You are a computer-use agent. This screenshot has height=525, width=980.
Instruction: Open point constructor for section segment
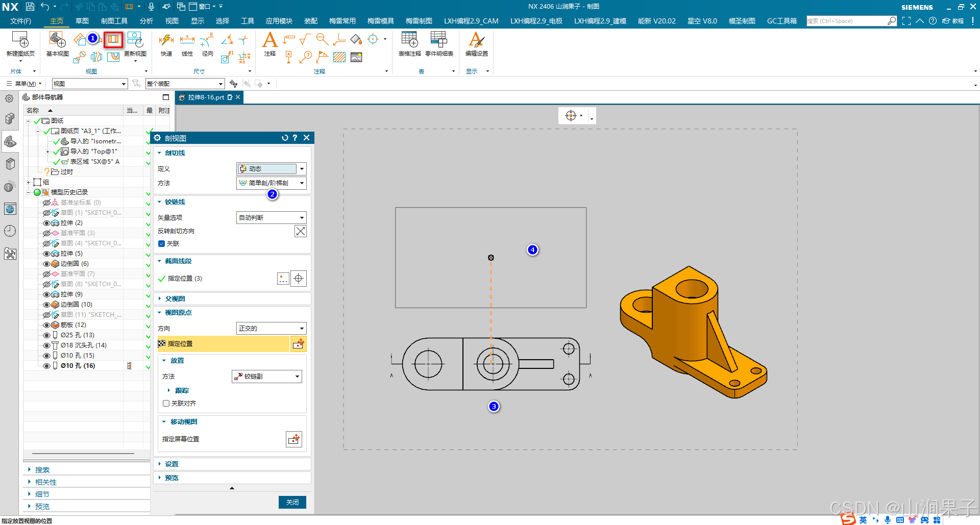(x=283, y=279)
